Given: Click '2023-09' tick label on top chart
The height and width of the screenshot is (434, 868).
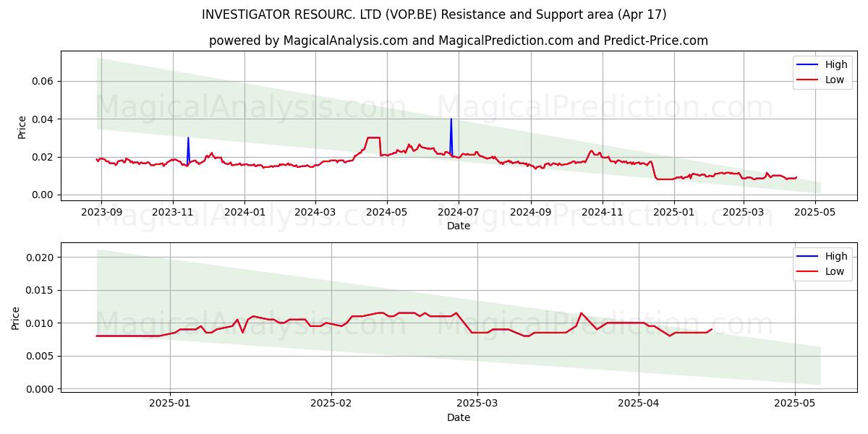Looking at the screenshot, I should tap(101, 213).
